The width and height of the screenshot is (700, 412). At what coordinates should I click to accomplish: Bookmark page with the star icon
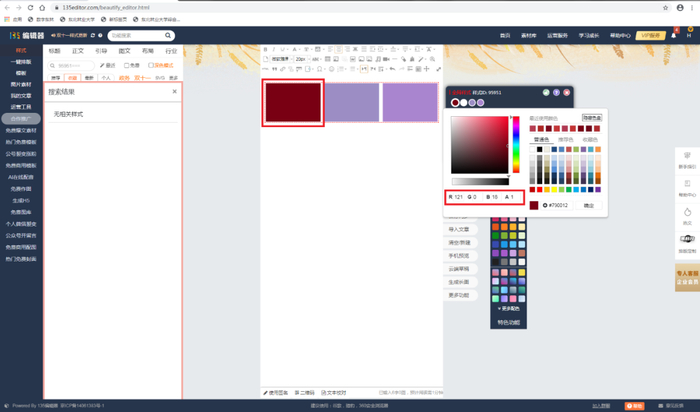[x=665, y=8]
